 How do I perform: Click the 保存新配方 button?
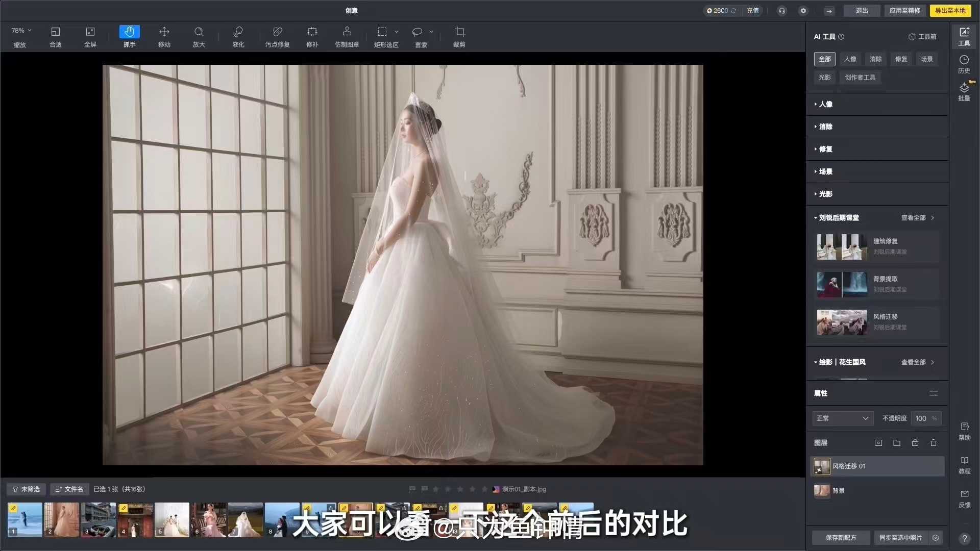coord(841,537)
